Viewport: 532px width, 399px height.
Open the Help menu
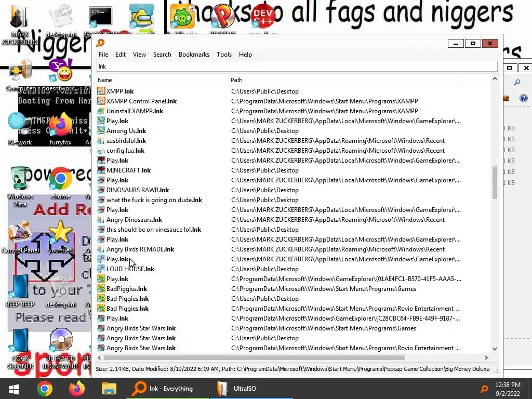(x=245, y=55)
